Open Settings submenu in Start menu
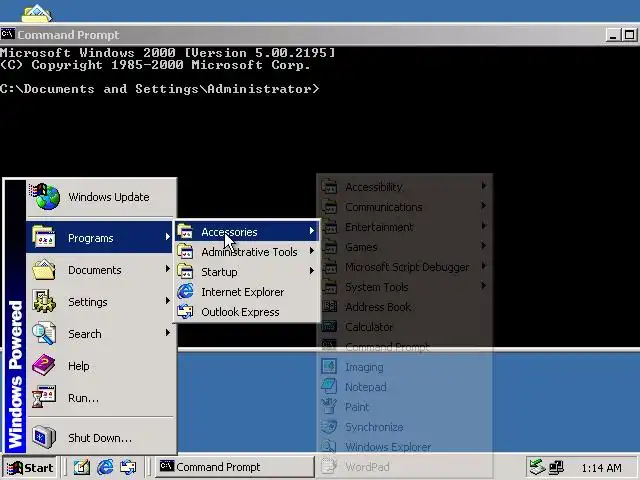The height and width of the screenshot is (480, 640). pos(101,302)
